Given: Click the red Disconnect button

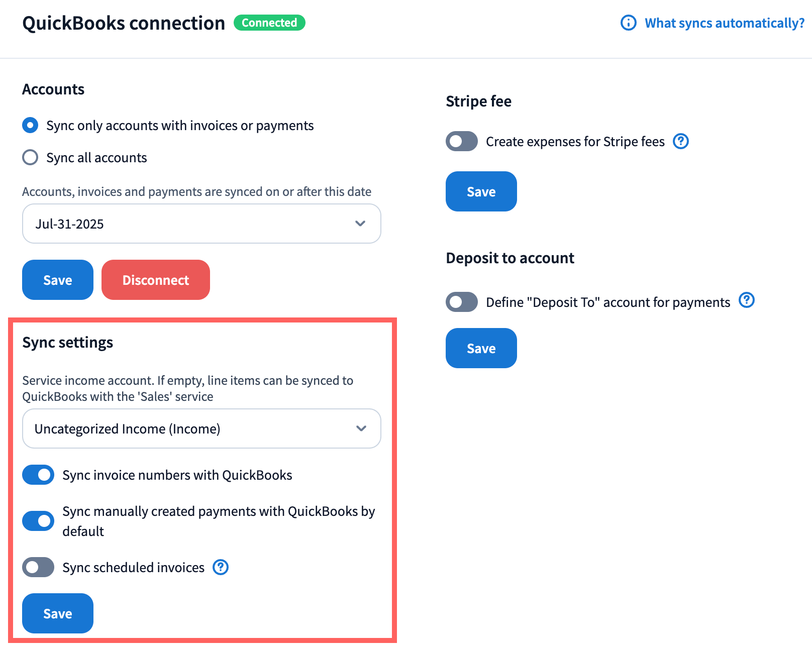Looking at the screenshot, I should click(x=156, y=280).
